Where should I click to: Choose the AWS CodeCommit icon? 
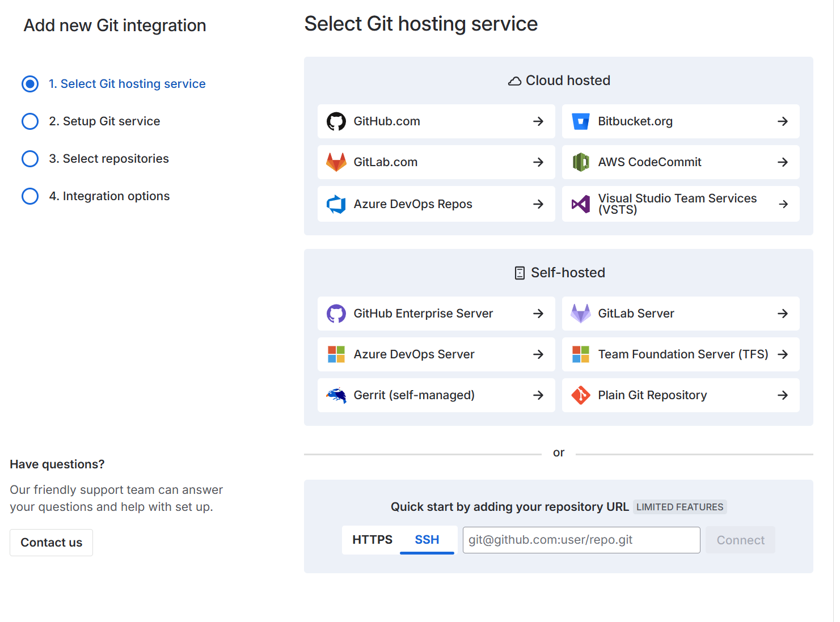[580, 162]
